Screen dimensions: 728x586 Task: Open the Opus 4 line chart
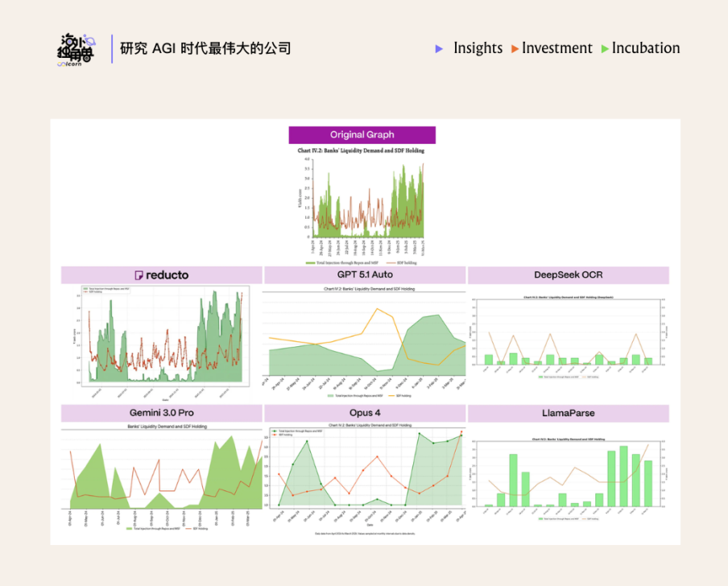tap(365, 475)
